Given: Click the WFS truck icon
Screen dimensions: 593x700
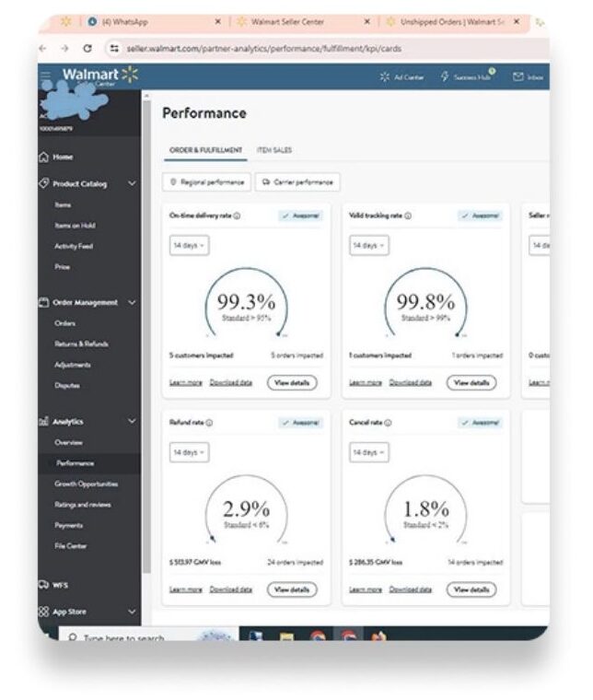Looking at the screenshot, I should (x=43, y=584).
